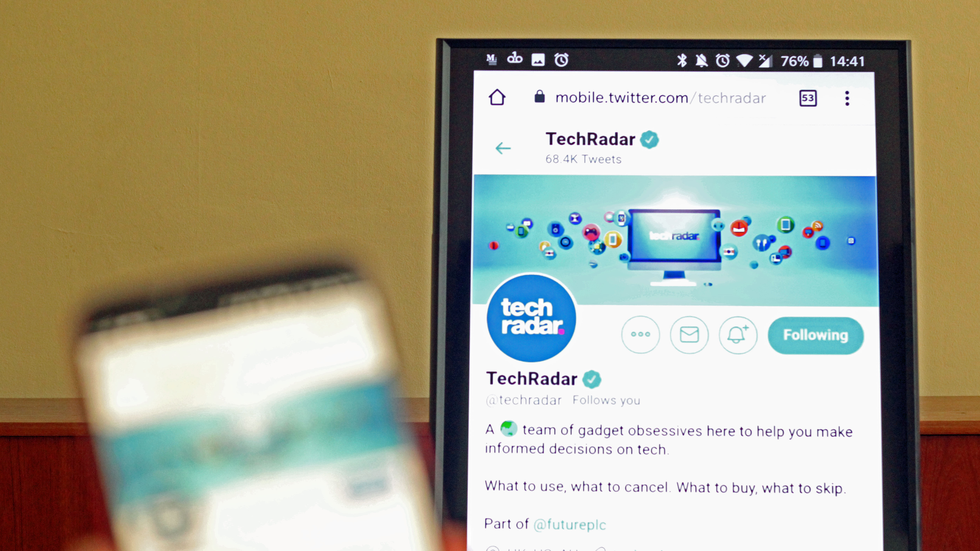Open the @futureplc profile link

pos(569,524)
